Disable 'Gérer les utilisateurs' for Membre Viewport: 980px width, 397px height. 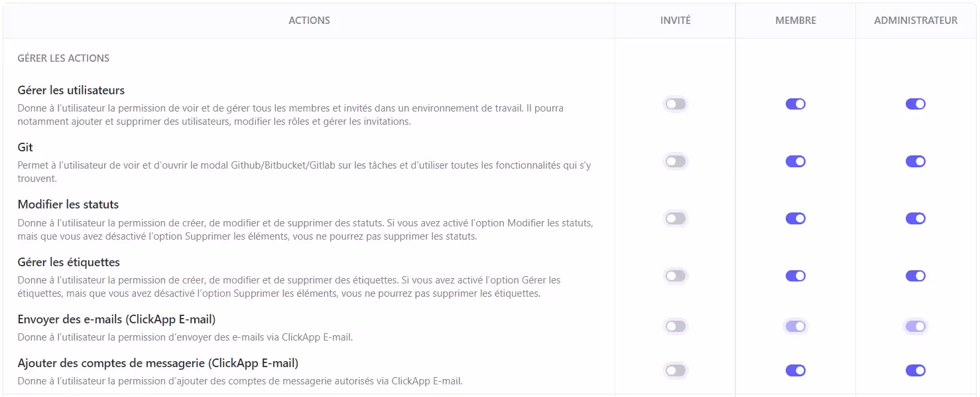795,104
